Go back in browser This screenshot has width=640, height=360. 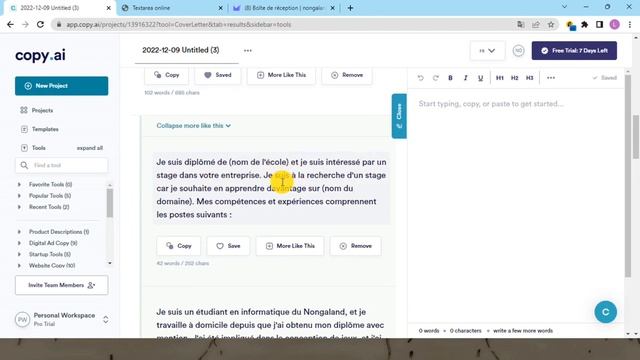[10, 24]
